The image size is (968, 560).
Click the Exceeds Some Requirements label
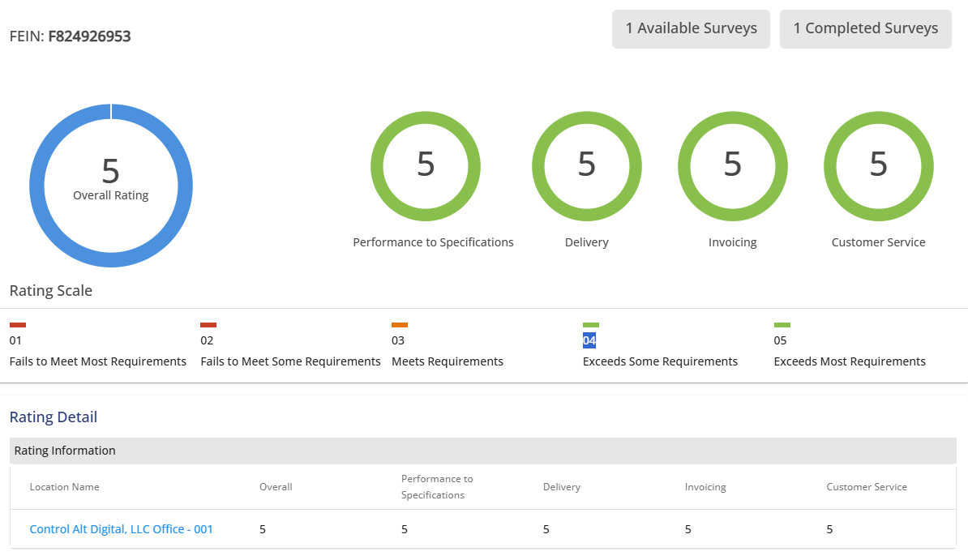(x=660, y=361)
